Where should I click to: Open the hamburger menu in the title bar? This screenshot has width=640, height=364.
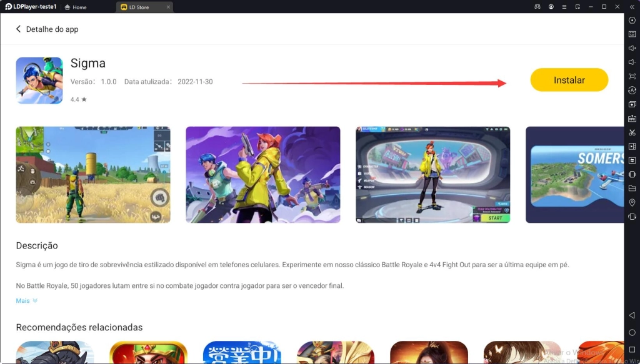coord(565,7)
